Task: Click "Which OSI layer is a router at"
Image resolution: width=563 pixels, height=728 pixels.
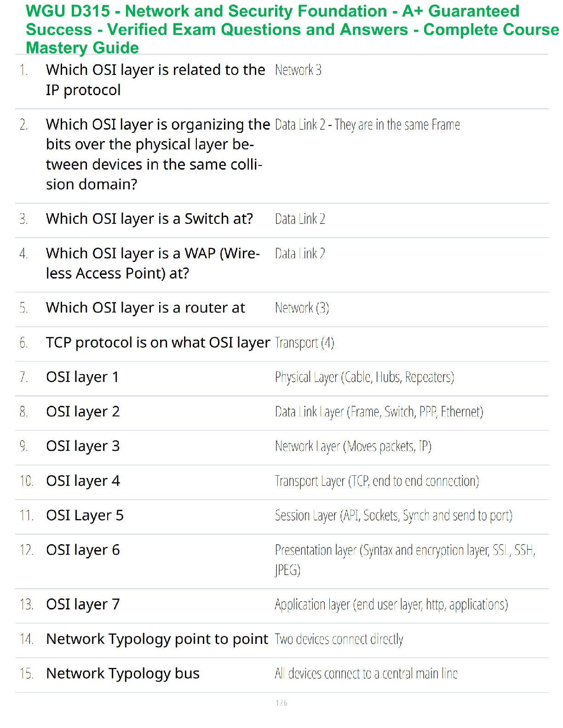Action: [x=145, y=307]
